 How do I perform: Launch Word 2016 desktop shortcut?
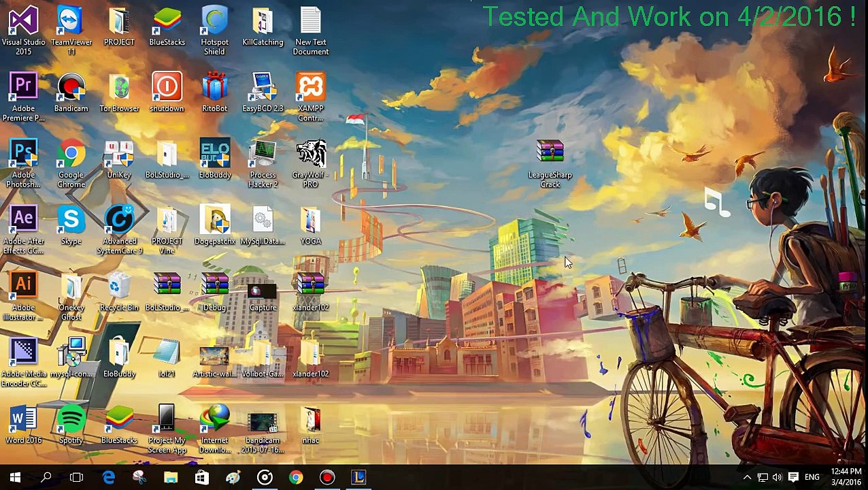pos(23,425)
